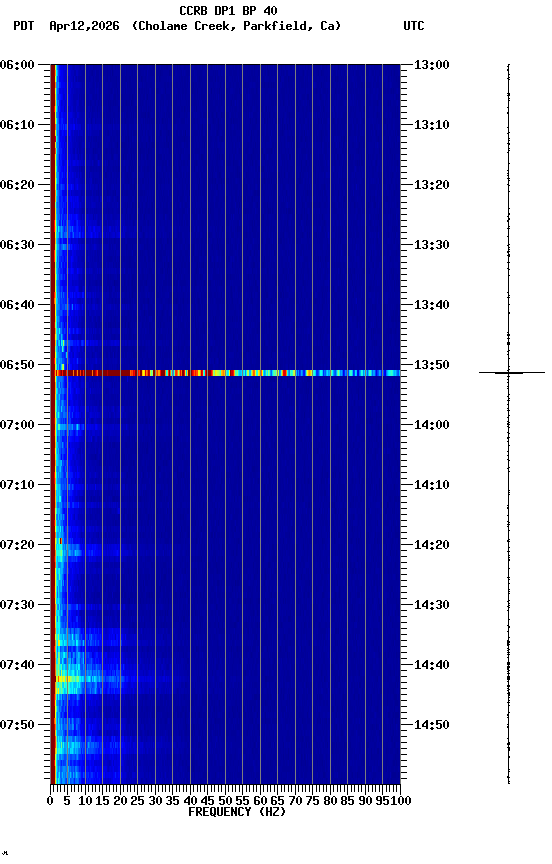Click the 'UTC' timezone label
Image resolution: width=552 pixels, height=864 pixels.
[x=414, y=26]
